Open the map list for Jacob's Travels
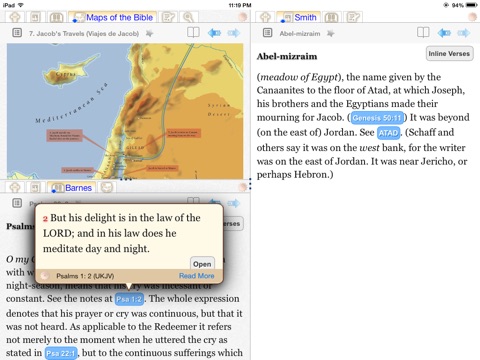The width and height of the screenshot is (480, 360). pyautogui.click(x=17, y=33)
